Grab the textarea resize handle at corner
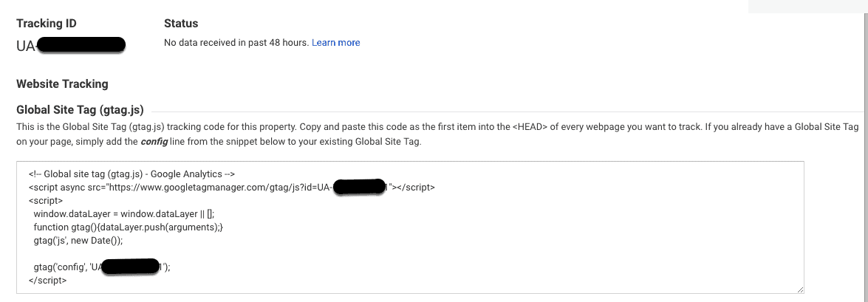 click(x=800, y=289)
